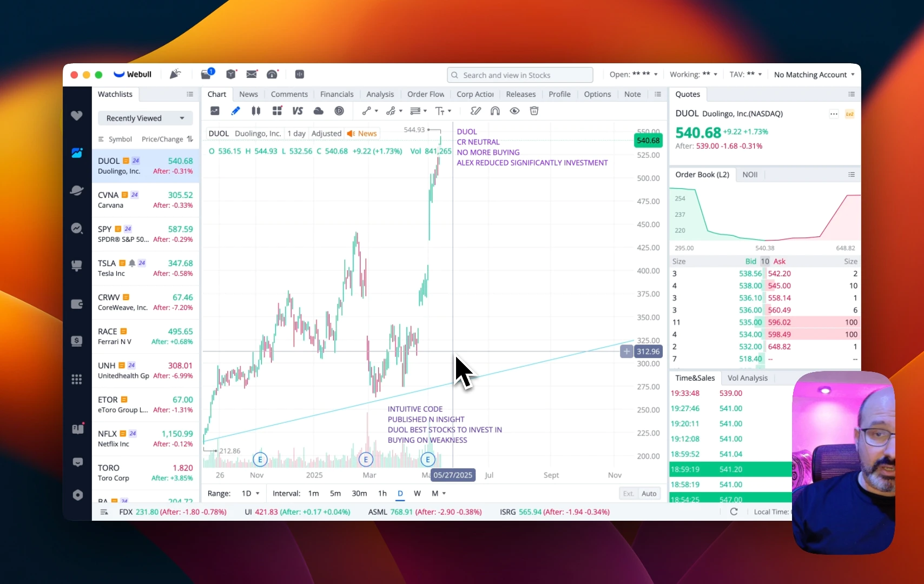Click the Lv2 badge in Quotes

click(850, 114)
